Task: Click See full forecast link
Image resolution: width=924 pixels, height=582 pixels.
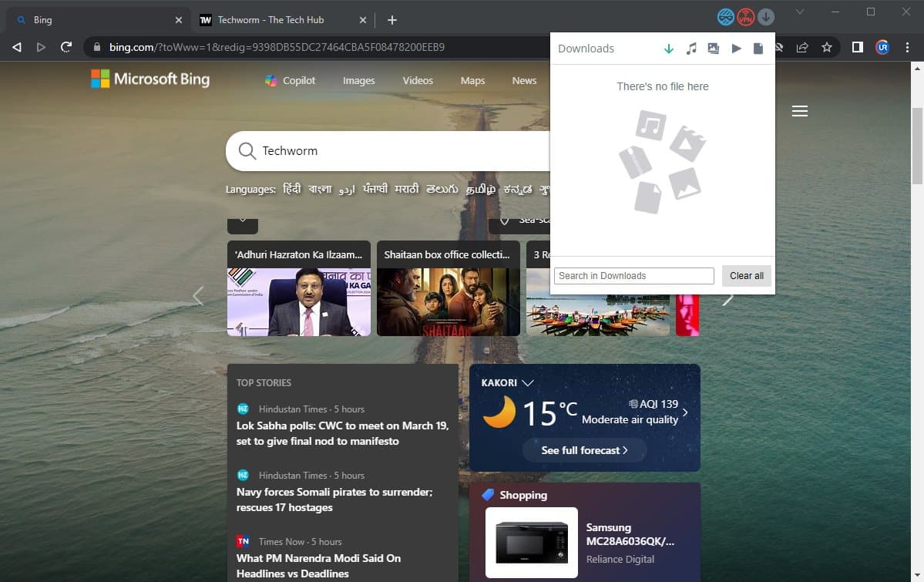Action: click(584, 450)
